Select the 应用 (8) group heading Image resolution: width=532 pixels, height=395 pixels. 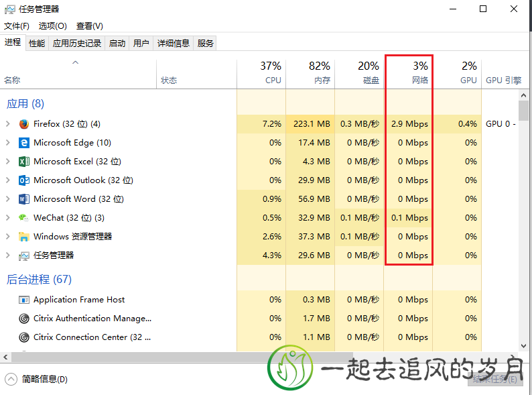click(x=25, y=103)
